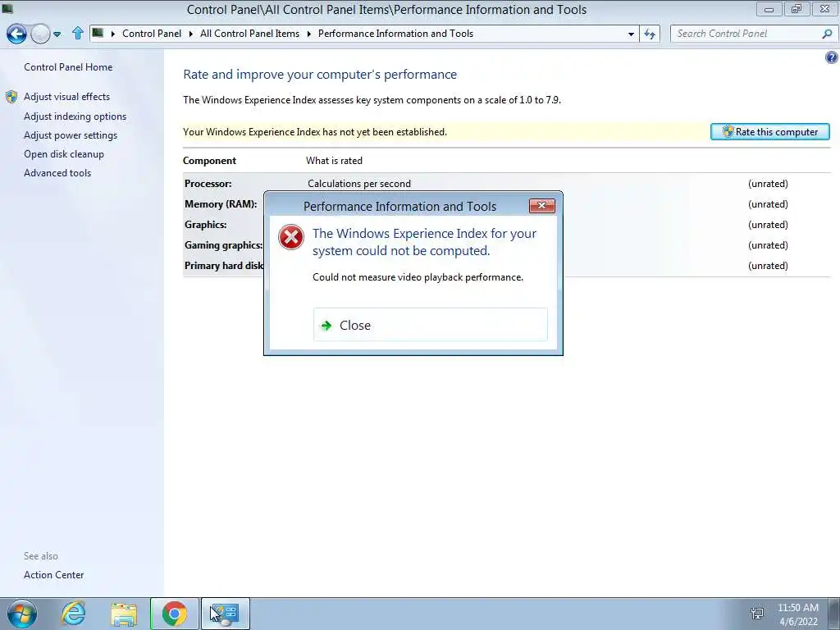Screen dimensions: 840x630
Task: Select Performance Information and Tools breadcrumb
Action: [395, 33]
